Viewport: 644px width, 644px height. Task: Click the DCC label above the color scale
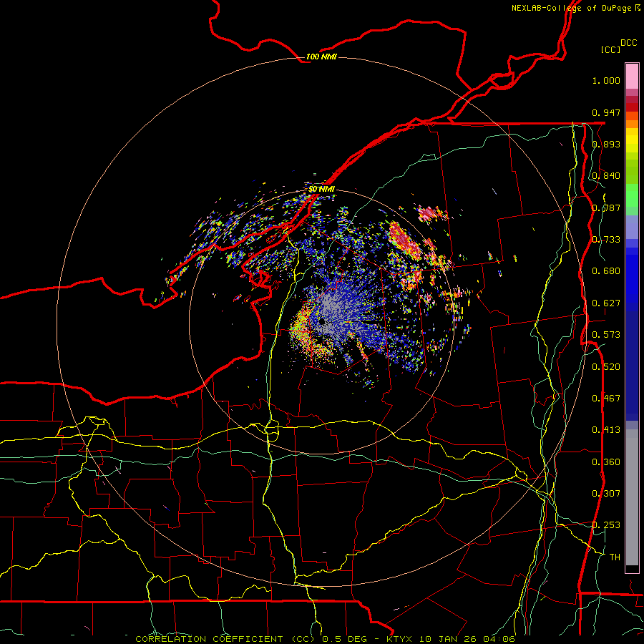(629, 43)
